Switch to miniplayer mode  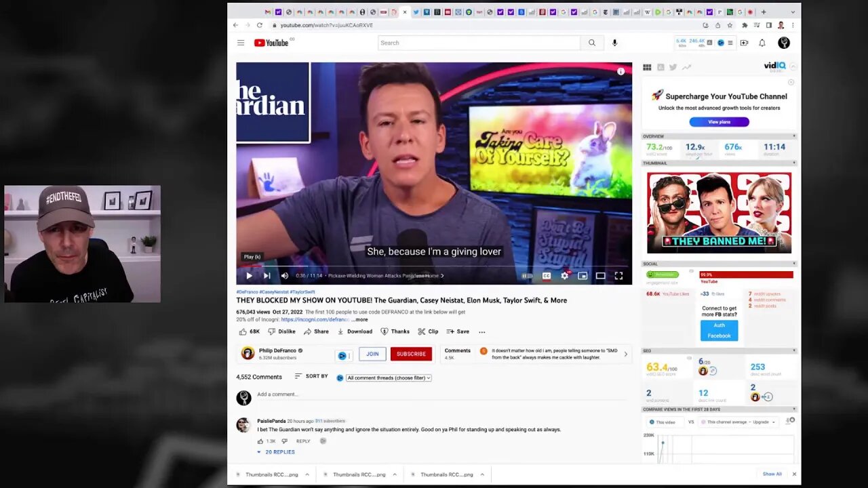583,276
